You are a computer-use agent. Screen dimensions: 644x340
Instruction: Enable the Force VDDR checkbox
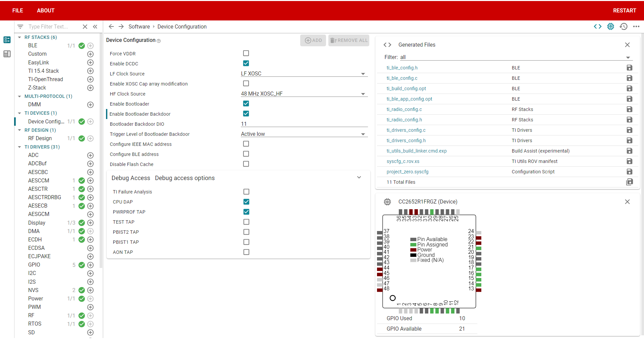pos(246,53)
